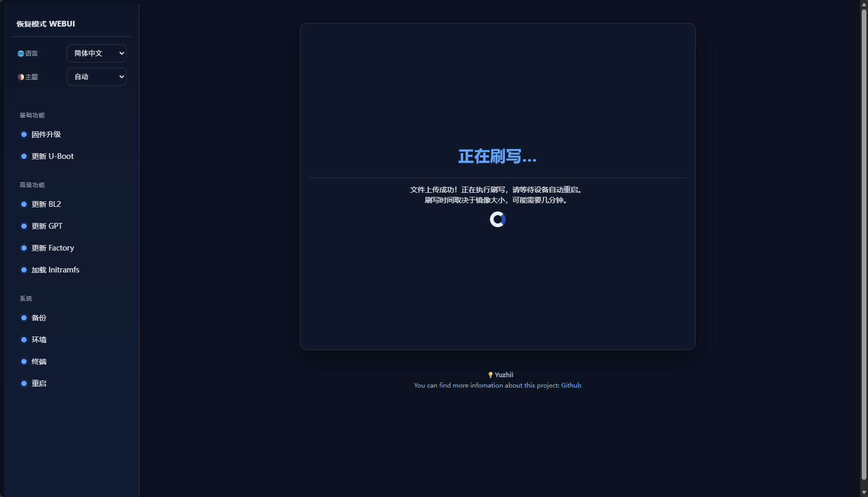Select 更新 GPT in the sidebar
This screenshot has height=497, width=868.
click(x=47, y=226)
